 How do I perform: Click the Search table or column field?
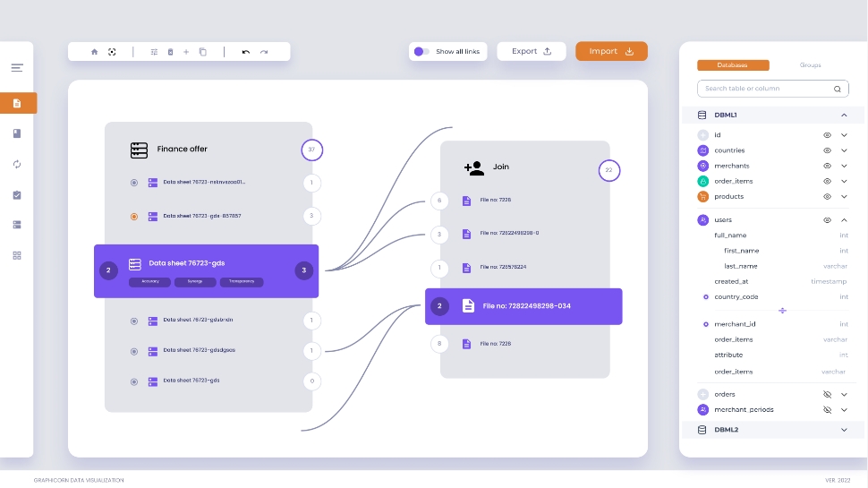(x=773, y=89)
